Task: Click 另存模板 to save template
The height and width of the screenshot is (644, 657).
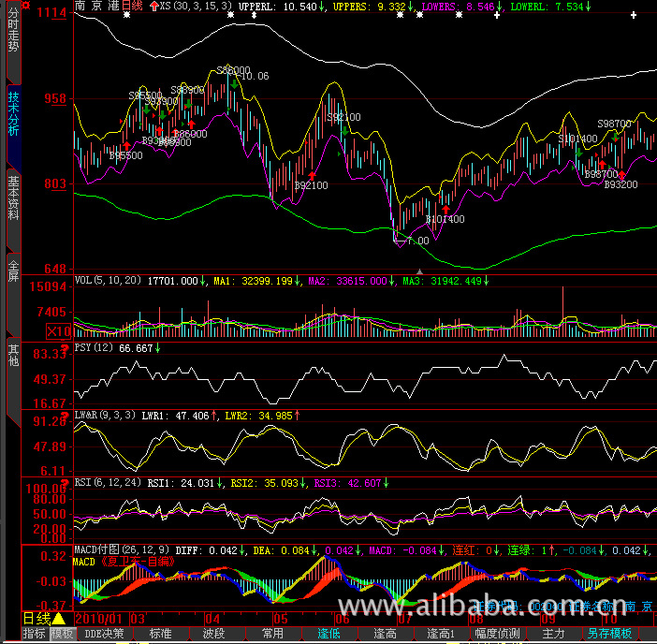Action: 610,634
